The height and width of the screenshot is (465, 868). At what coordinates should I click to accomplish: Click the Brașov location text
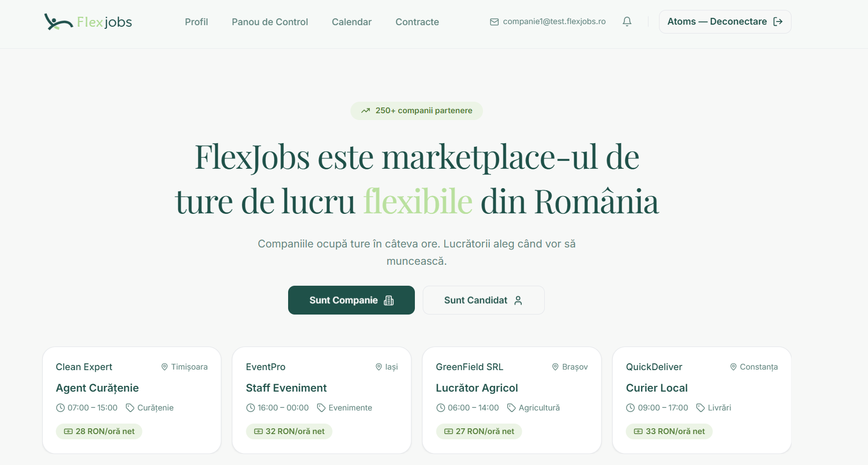(575, 367)
